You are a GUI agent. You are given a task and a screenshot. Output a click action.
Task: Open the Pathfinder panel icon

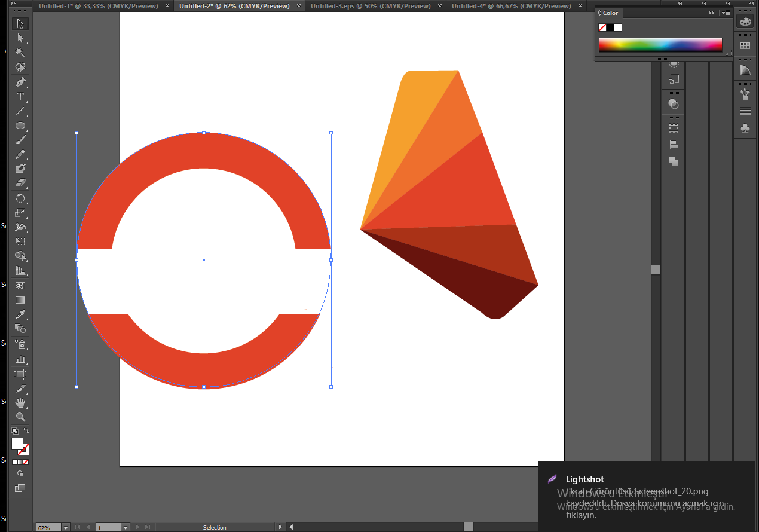[674, 161]
